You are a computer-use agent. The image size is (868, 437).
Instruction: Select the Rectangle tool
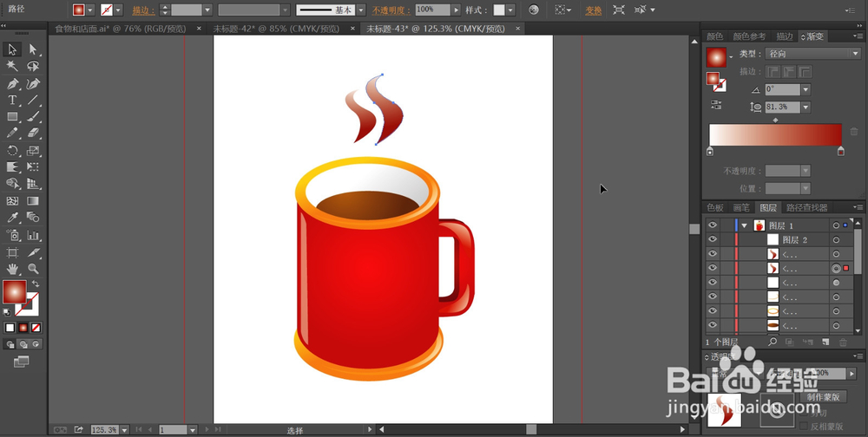[12, 117]
